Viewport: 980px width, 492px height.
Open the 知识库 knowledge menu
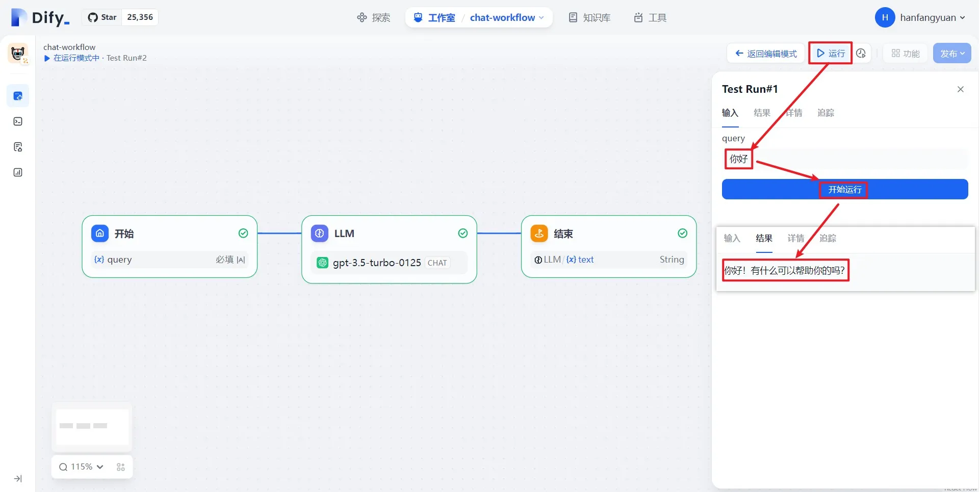click(x=589, y=18)
